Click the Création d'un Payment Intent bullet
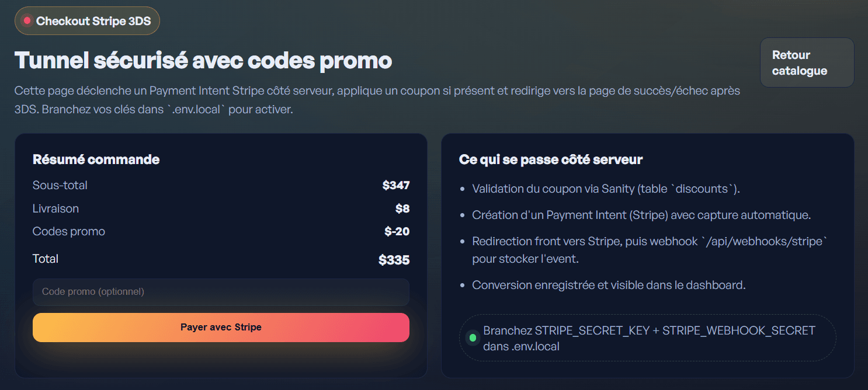This screenshot has height=390, width=868. [x=641, y=215]
